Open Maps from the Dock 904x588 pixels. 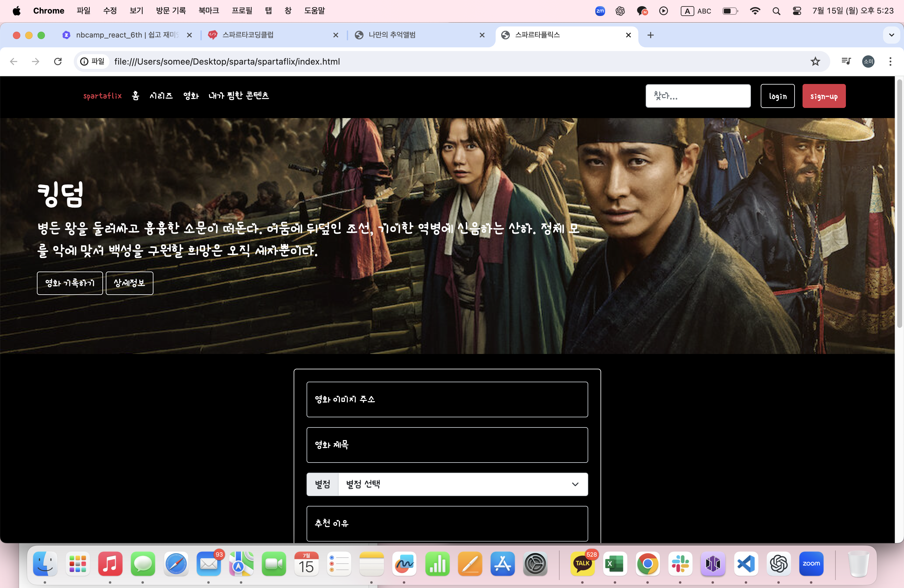(x=241, y=564)
